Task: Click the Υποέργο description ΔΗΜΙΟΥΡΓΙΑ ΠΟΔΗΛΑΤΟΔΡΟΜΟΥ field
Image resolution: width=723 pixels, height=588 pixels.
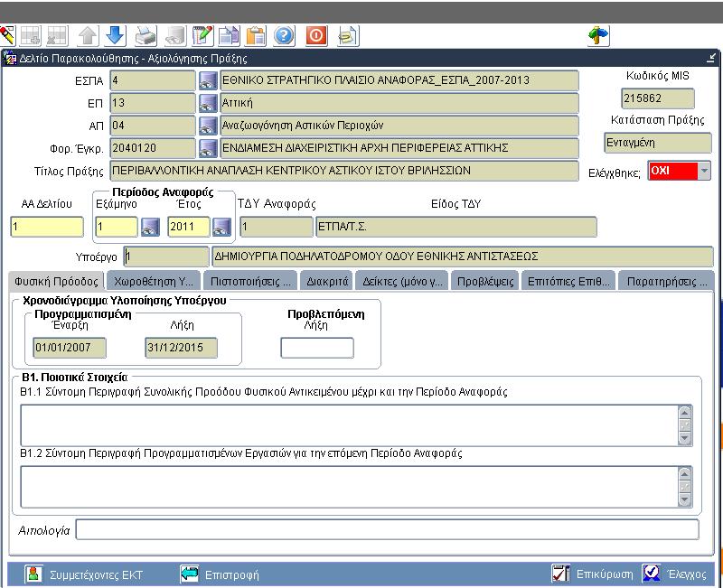Action: pos(463,257)
